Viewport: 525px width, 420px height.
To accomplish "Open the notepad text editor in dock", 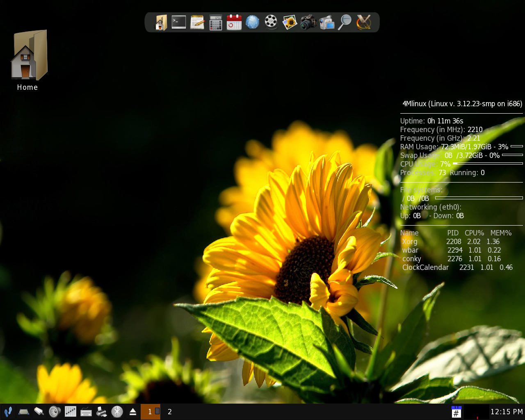I will (x=197, y=22).
